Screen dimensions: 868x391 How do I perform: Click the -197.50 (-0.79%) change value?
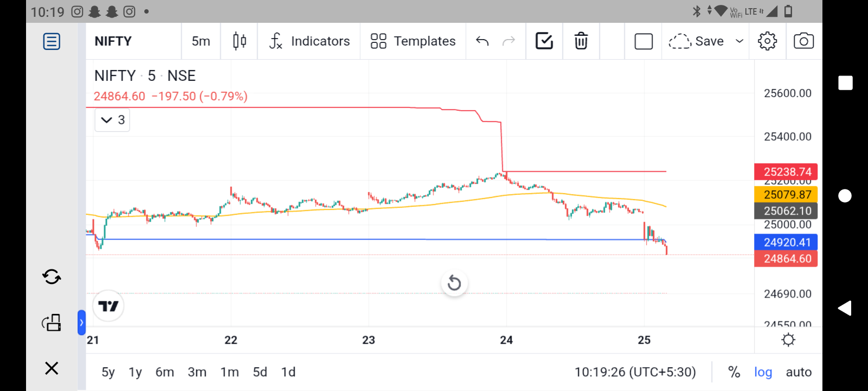tap(200, 96)
